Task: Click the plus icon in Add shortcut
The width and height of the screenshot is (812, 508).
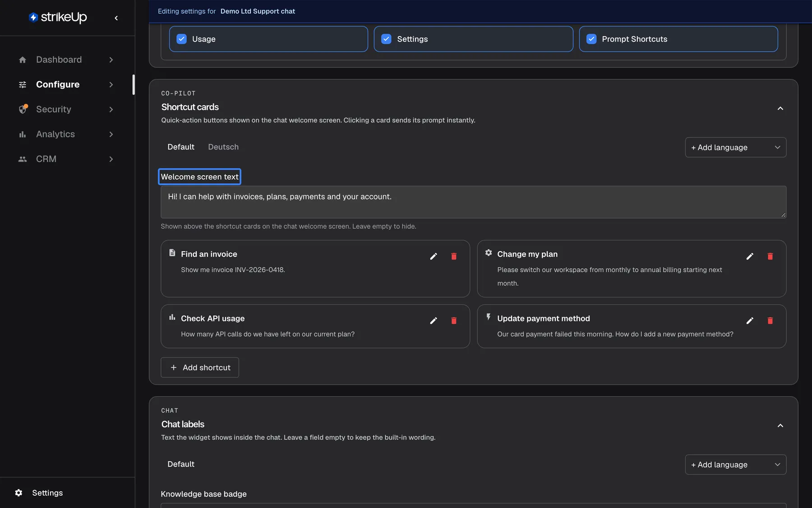Action: pos(173,368)
